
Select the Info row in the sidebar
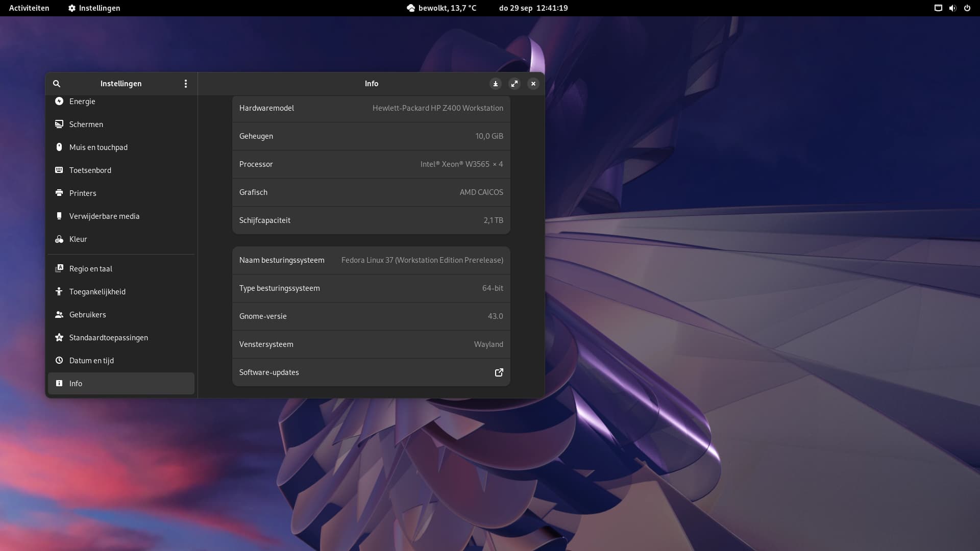click(121, 383)
